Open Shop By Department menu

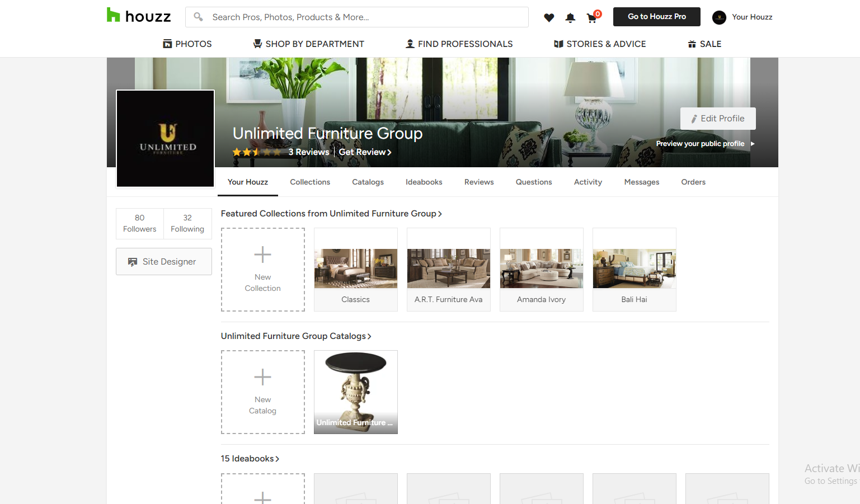(x=308, y=44)
